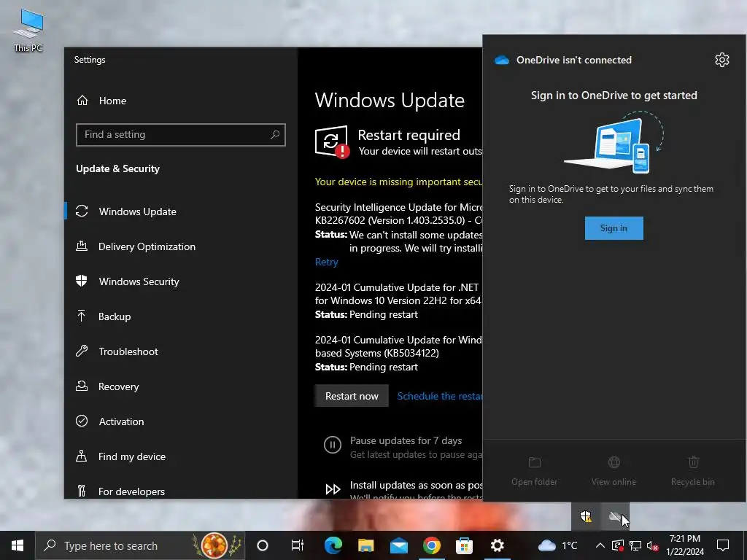Open For developers settings
This screenshot has width=747, height=560.
click(181, 491)
